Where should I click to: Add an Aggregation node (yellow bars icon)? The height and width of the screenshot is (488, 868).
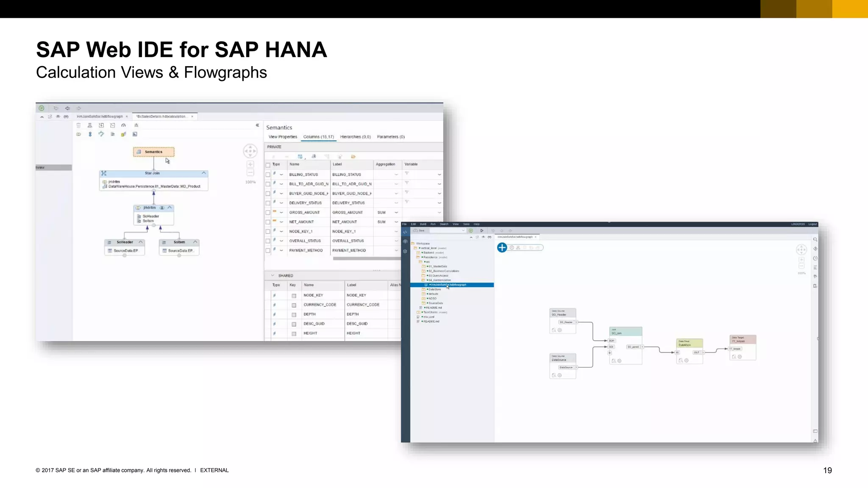coord(123,134)
